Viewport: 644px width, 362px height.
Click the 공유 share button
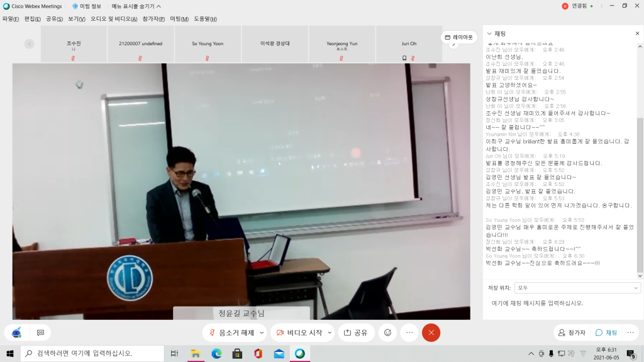[x=356, y=332]
